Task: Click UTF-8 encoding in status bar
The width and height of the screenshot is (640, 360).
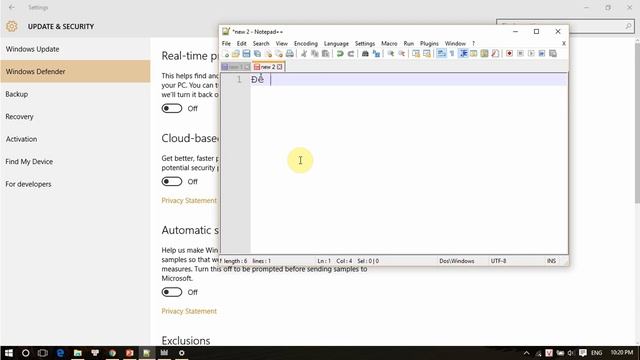Action: tap(498, 261)
